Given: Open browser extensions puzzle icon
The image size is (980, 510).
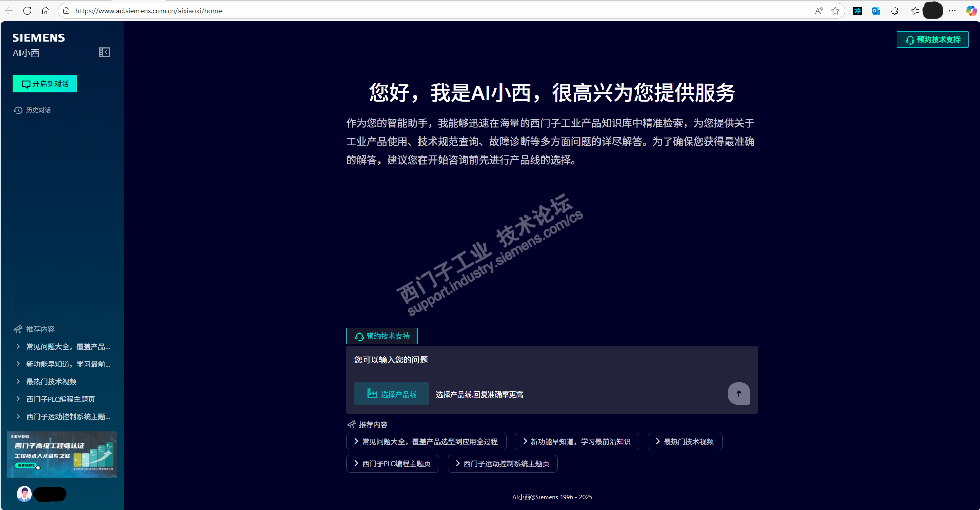Looking at the screenshot, I should pos(895,11).
